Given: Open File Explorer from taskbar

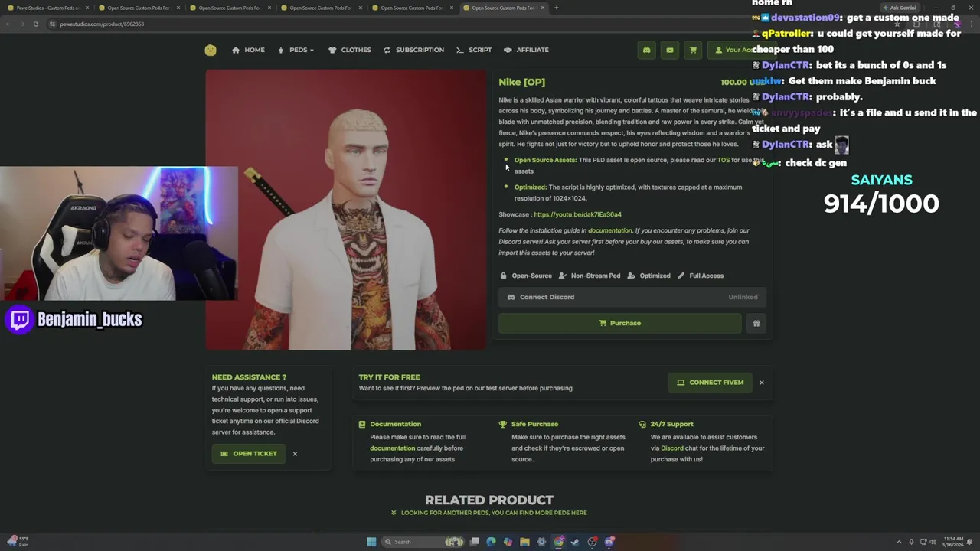Looking at the screenshot, I should (x=524, y=542).
